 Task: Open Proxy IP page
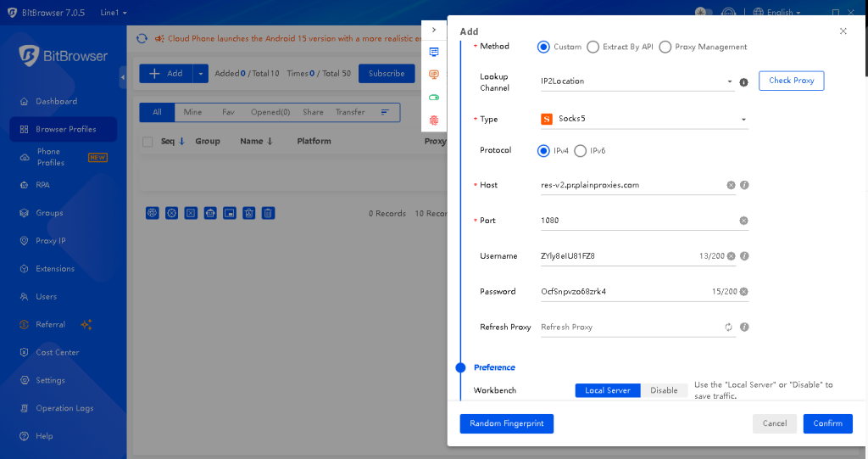50,241
